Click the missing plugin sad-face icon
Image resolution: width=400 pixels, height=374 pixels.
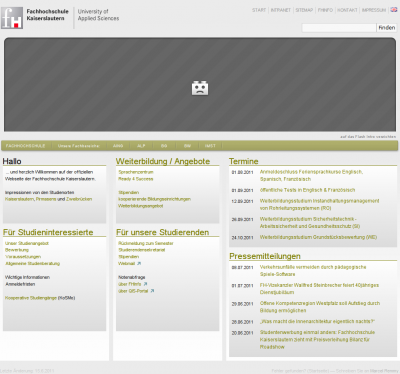tap(200, 88)
